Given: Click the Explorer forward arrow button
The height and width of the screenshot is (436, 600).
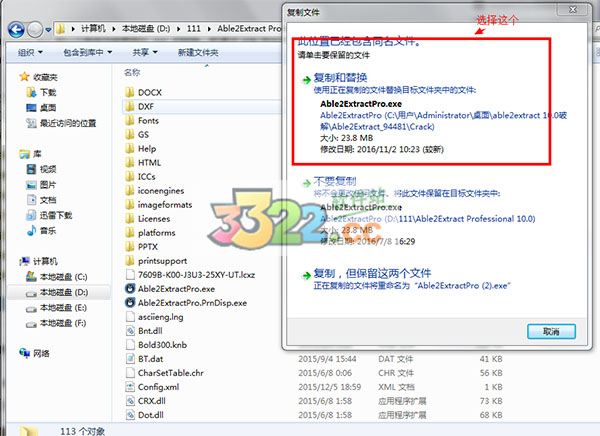Looking at the screenshot, I should [x=34, y=29].
